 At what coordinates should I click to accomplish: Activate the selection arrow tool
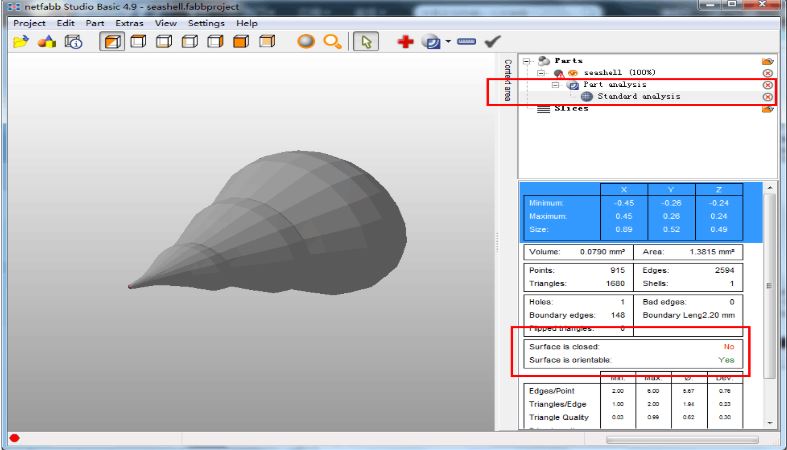(366, 42)
